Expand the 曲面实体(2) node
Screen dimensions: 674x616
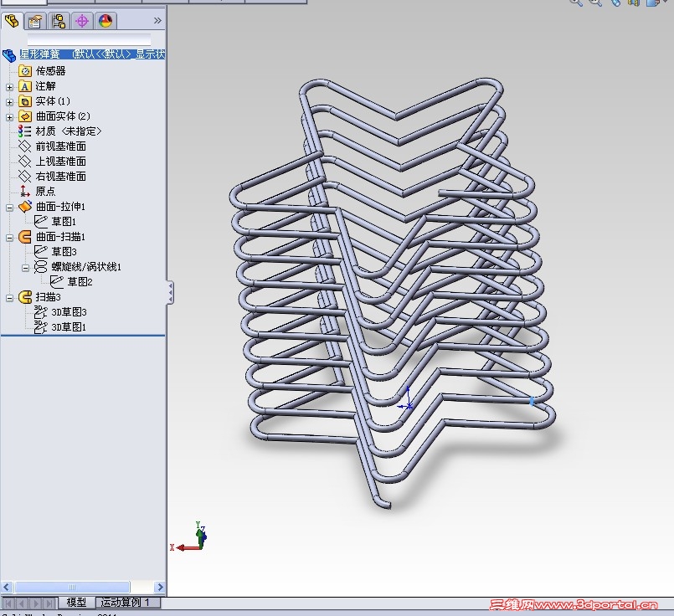pyautogui.click(x=9, y=117)
